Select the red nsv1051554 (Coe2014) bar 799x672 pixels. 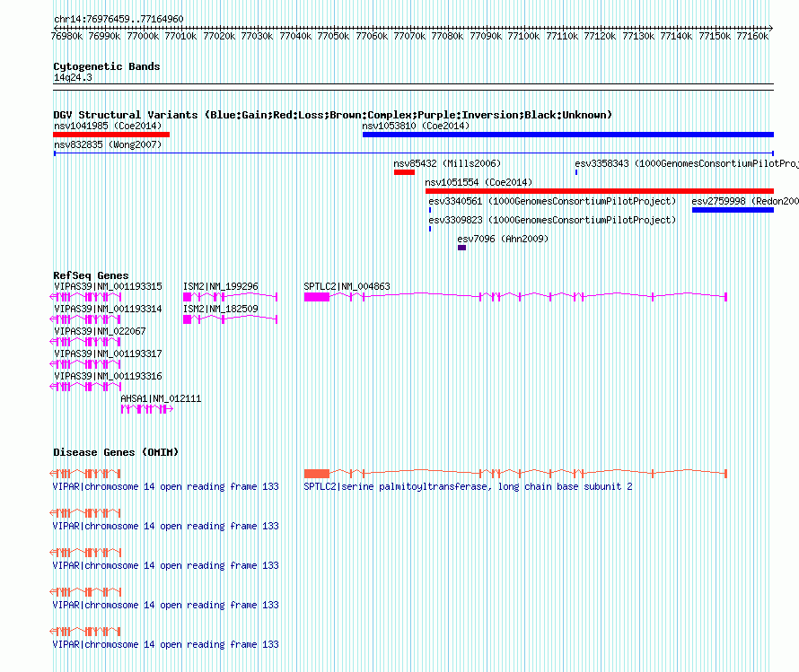click(600, 191)
